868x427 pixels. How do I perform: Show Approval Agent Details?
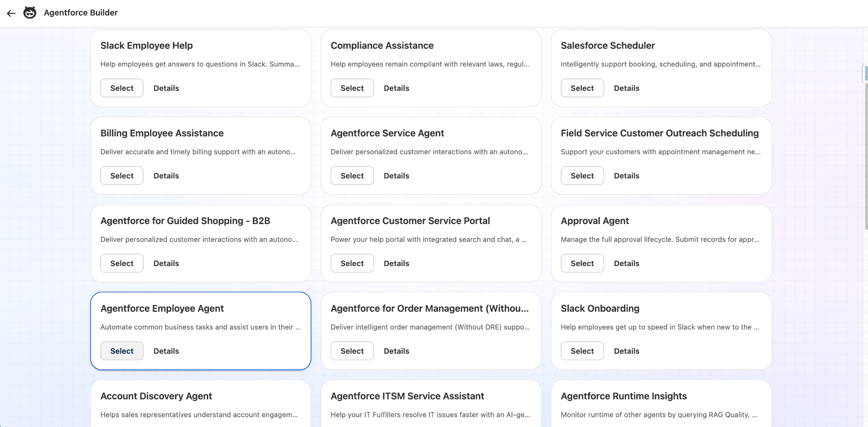pyautogui.click(x=626, y=263)
